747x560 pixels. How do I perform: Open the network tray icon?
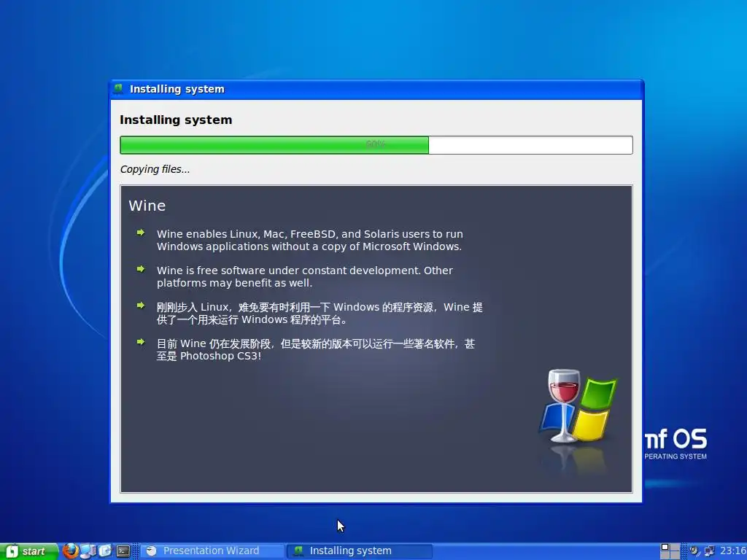tap(709, 551)
